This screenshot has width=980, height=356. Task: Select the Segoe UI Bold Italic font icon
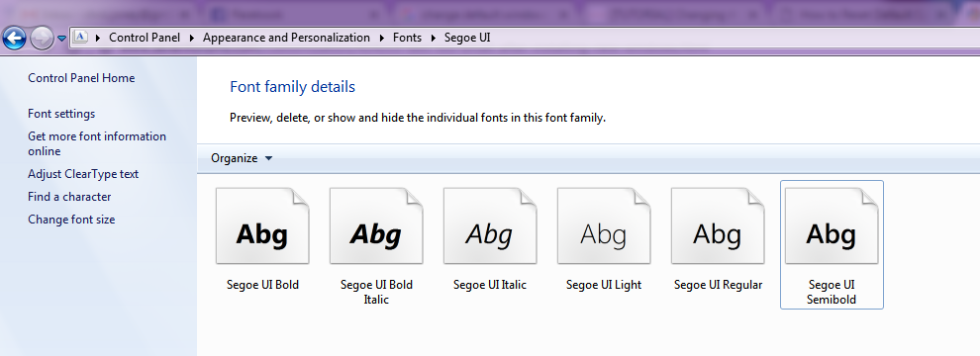376,226
